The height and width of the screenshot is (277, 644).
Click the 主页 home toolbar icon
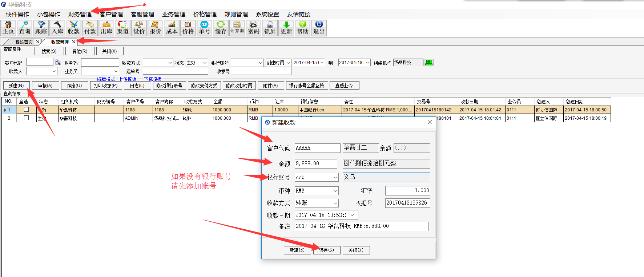[x=8, y=28]
